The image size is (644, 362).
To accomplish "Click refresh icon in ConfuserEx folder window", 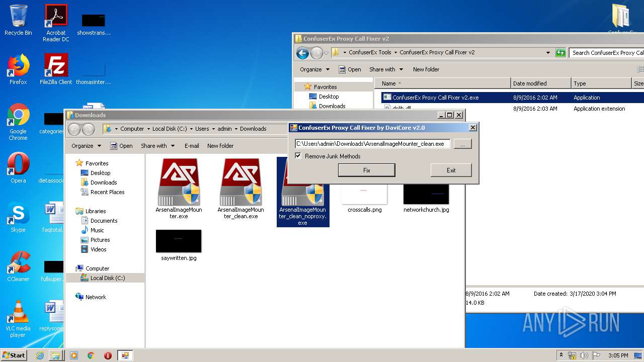I will coord(560,53).
